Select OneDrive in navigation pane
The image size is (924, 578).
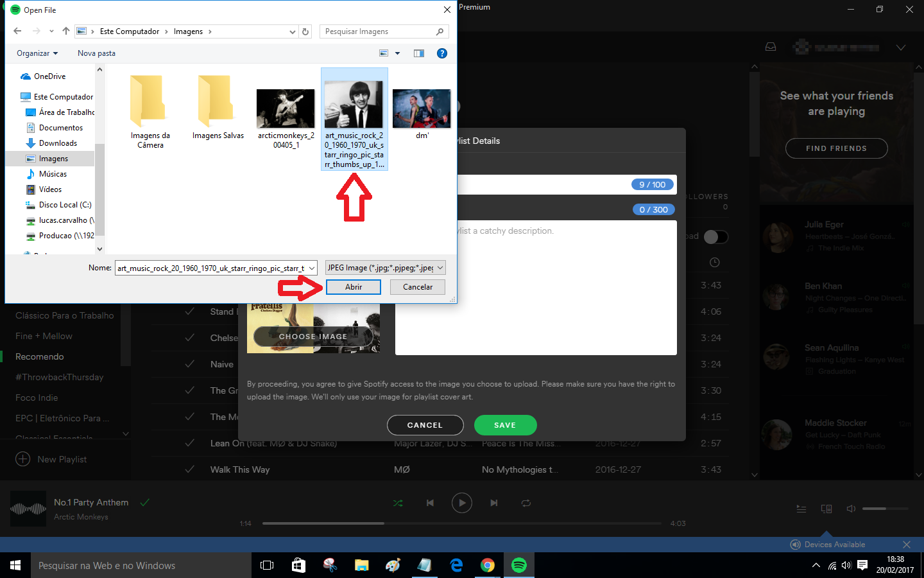50,76
